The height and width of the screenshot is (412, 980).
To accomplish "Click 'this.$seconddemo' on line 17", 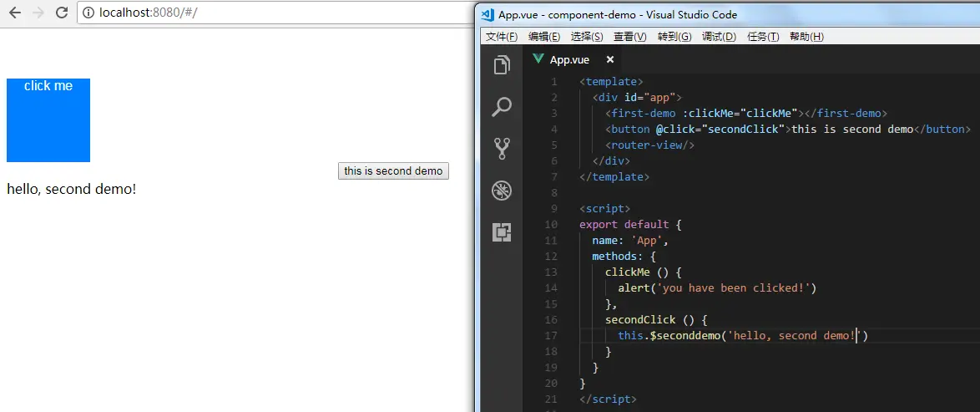I will click(669, 336).
